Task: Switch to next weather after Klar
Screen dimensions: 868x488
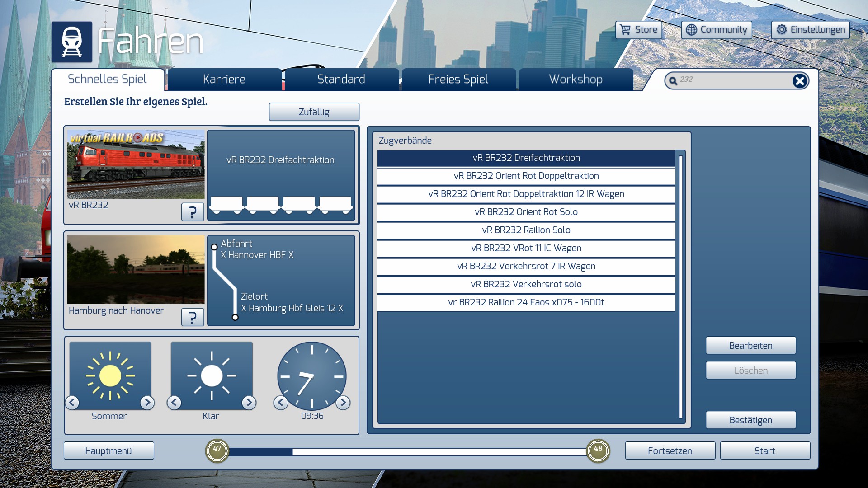Action: 249,402
